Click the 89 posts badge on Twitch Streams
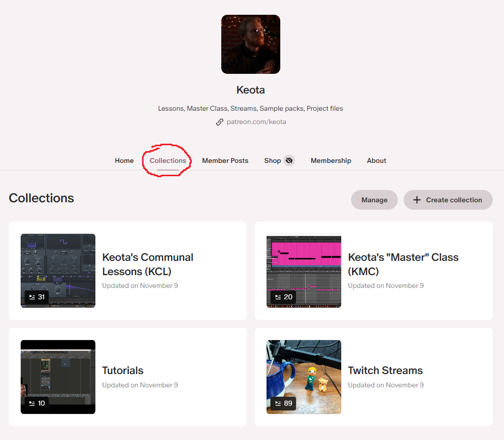This screenshot has height=440, width=504. (x=283, y=404)
